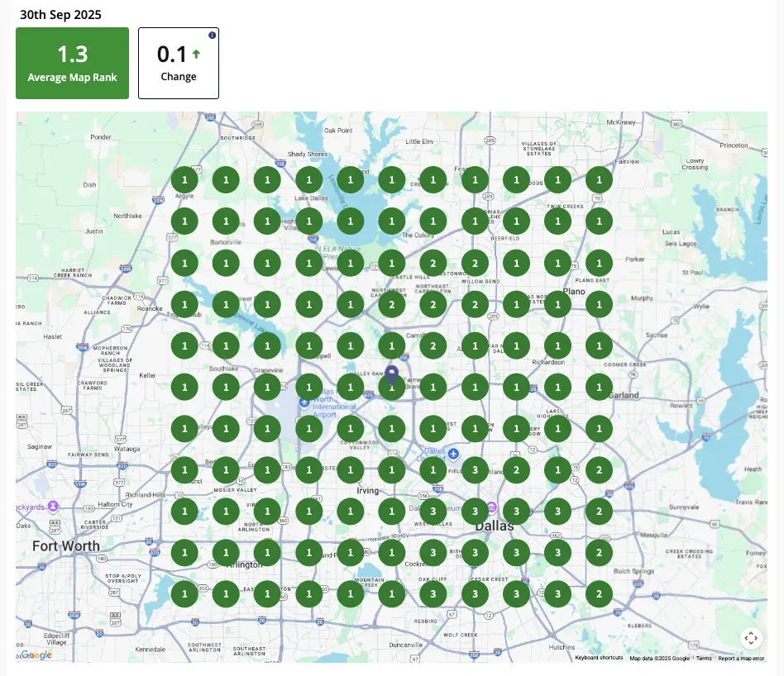Click the 'Northlake' map label

coord(127,216)
